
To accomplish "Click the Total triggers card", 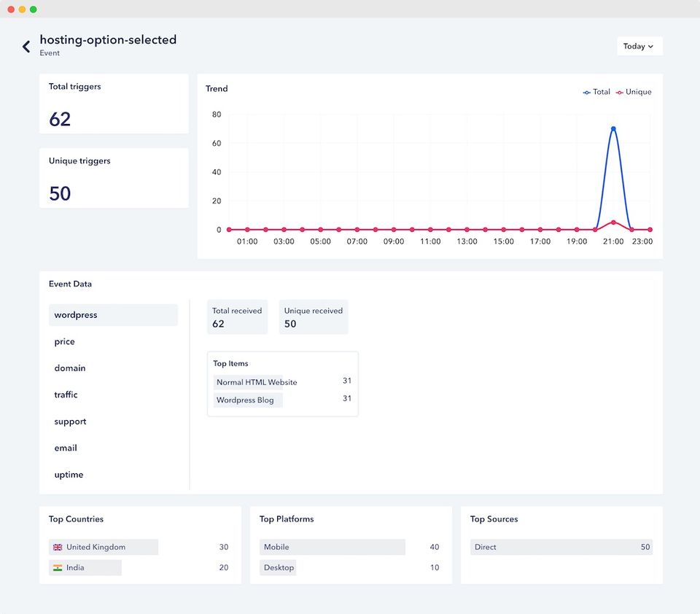I will tap(114, 104).
